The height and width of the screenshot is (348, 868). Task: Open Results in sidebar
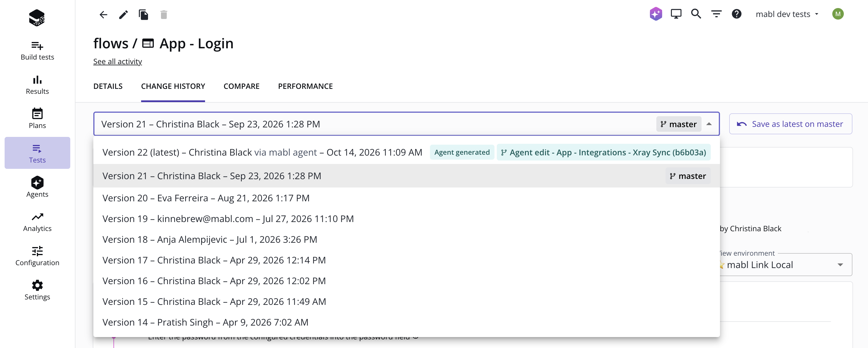pyautogui.click(x=37, y=85)
